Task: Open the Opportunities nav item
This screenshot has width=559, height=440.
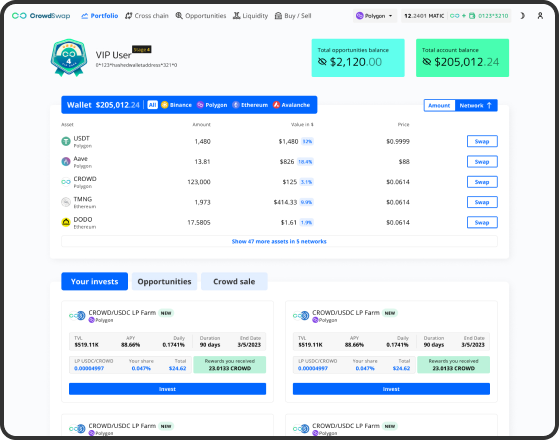Action: tap(201, 16)
